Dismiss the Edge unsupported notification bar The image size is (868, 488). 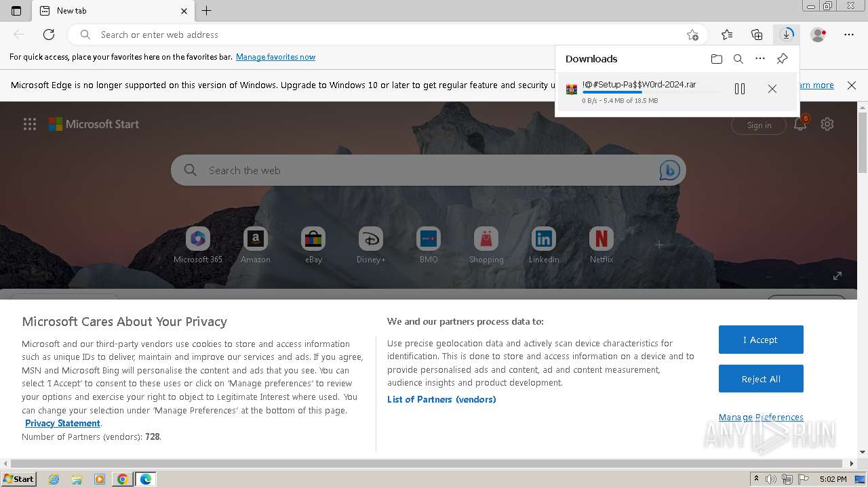click(x=852, y=85)
